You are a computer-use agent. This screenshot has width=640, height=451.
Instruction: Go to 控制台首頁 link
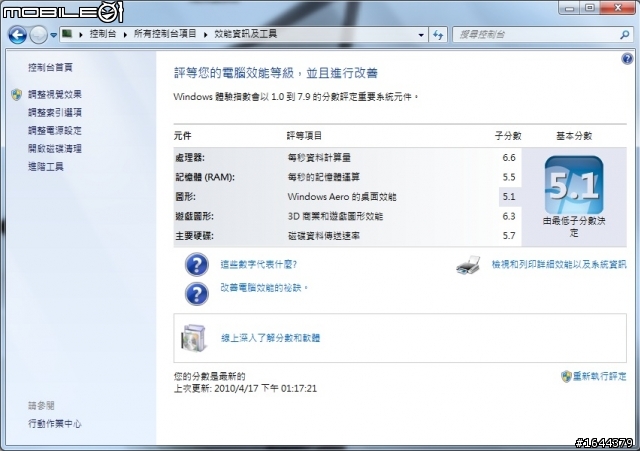click(50, 67)
